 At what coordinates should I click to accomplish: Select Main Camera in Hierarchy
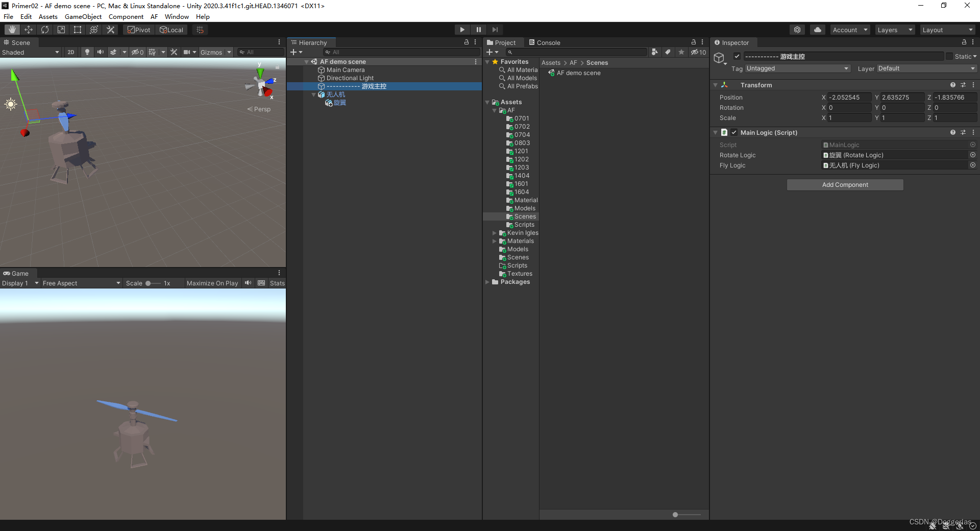pos(346,70)
